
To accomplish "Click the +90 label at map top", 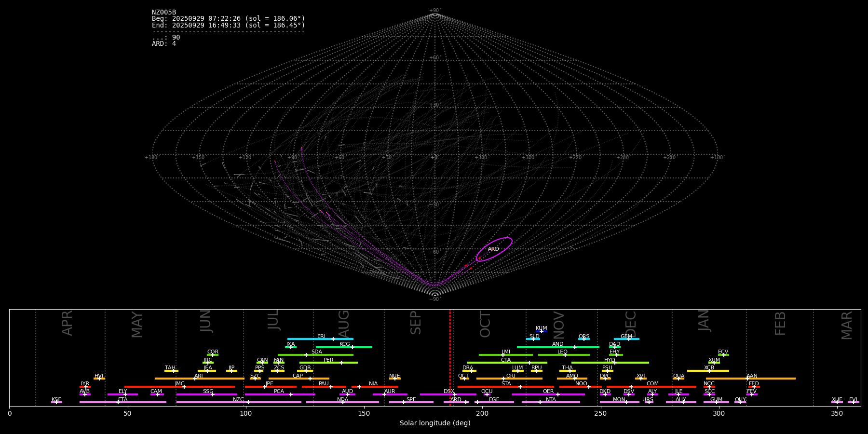I will (434, 11).
